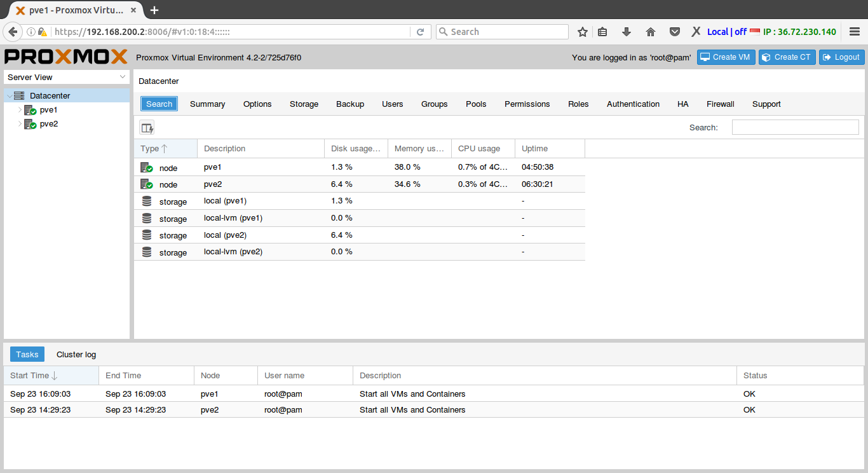This screenshot has width=868, height=473.
Task: Reload the page with the refresh icon
Action: click(x=420, y=32)
